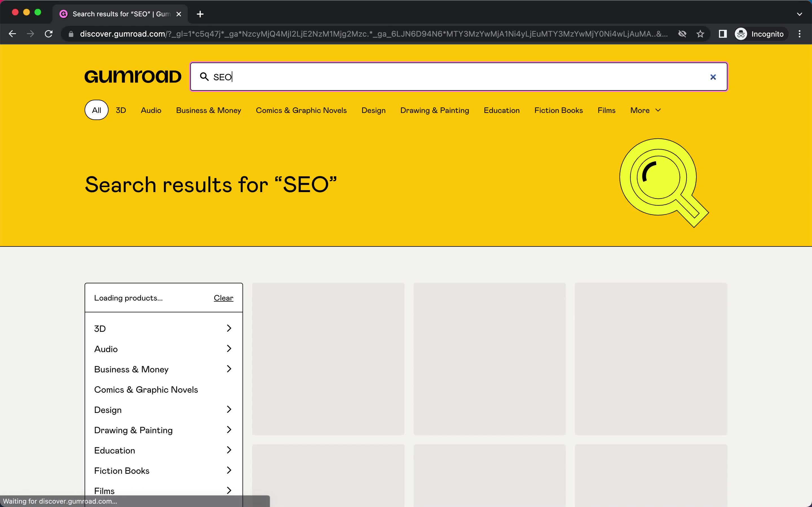Select the All category toggle button
Image resolution: width=812 pixels, height=507 pixels.
[x=96, y=110]
